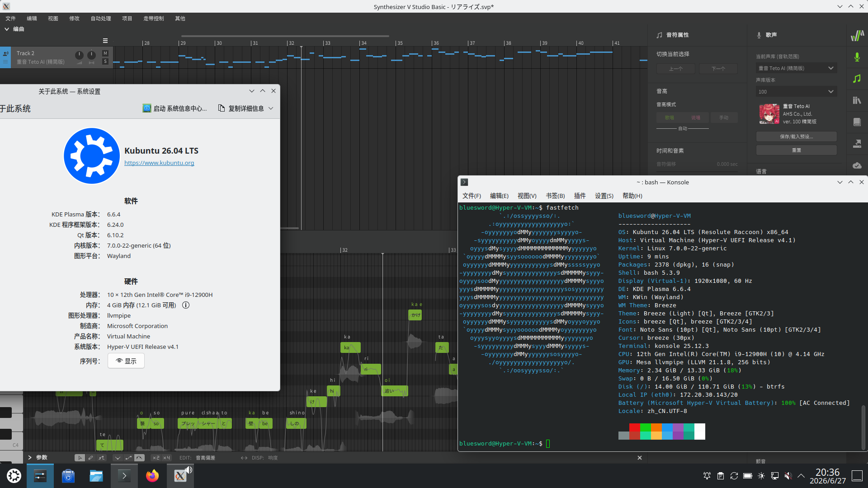Click the muted volume tray icon

(x=788, y=476)
